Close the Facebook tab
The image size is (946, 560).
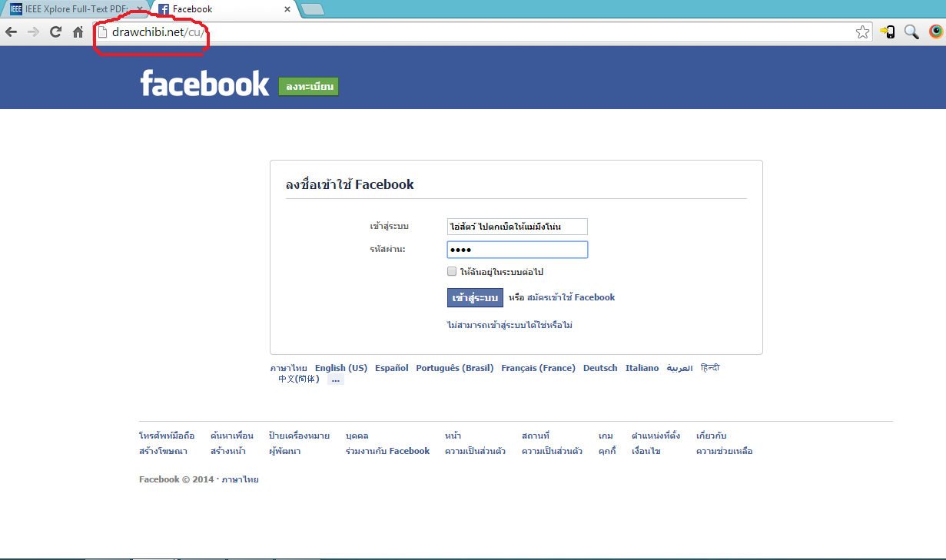287,9
